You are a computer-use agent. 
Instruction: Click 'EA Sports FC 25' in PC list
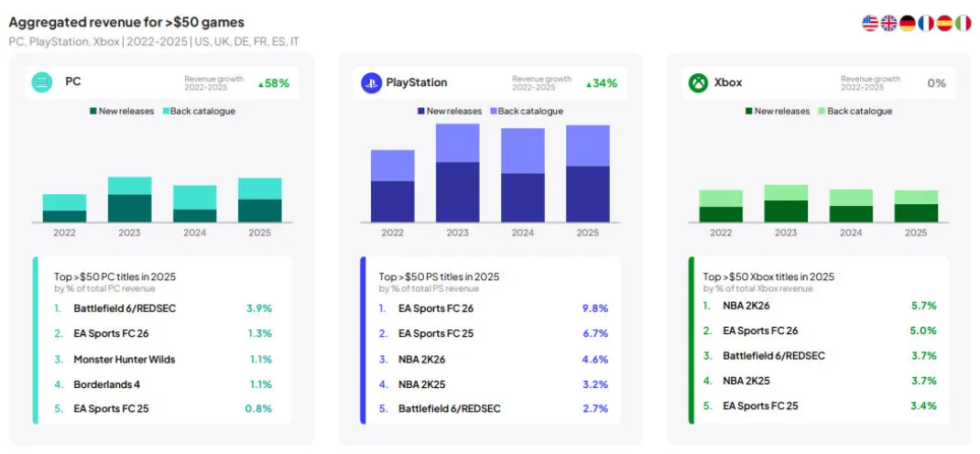(x=111, y=409)
